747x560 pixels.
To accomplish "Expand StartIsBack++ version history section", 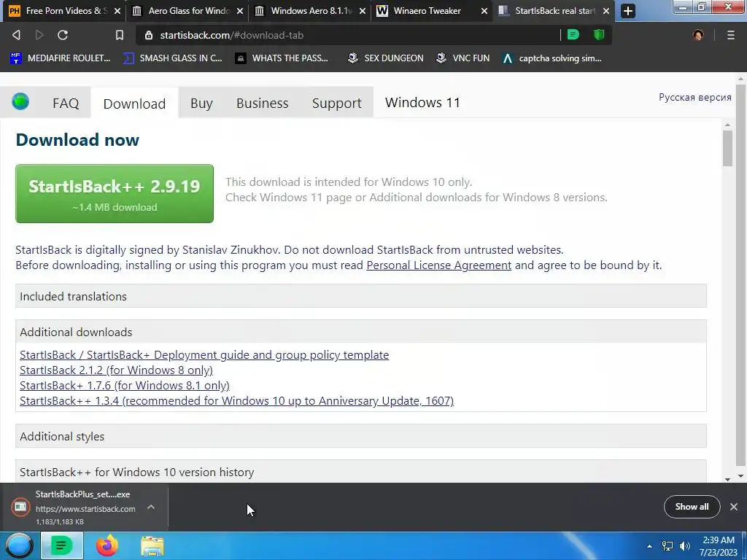I will pos(360,472).
